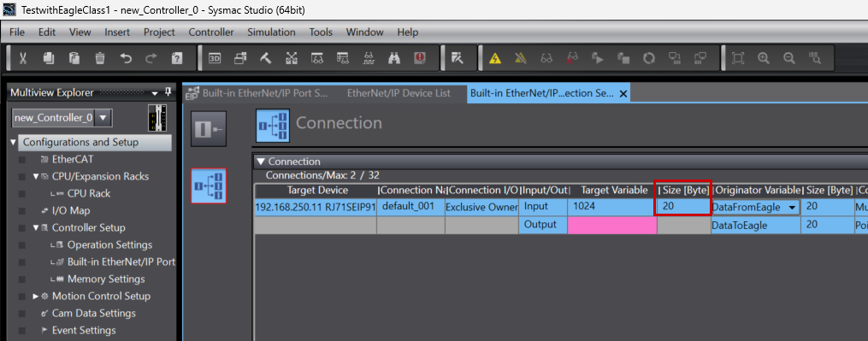
Task: Click the Cut scissors icon
Action: (23, 58)
